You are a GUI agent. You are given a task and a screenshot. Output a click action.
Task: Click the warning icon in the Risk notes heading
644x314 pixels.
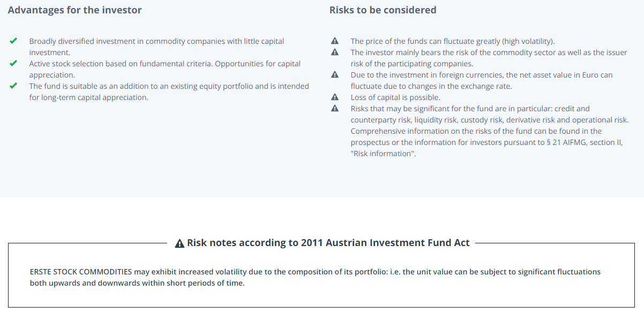[x=180, y=243]
